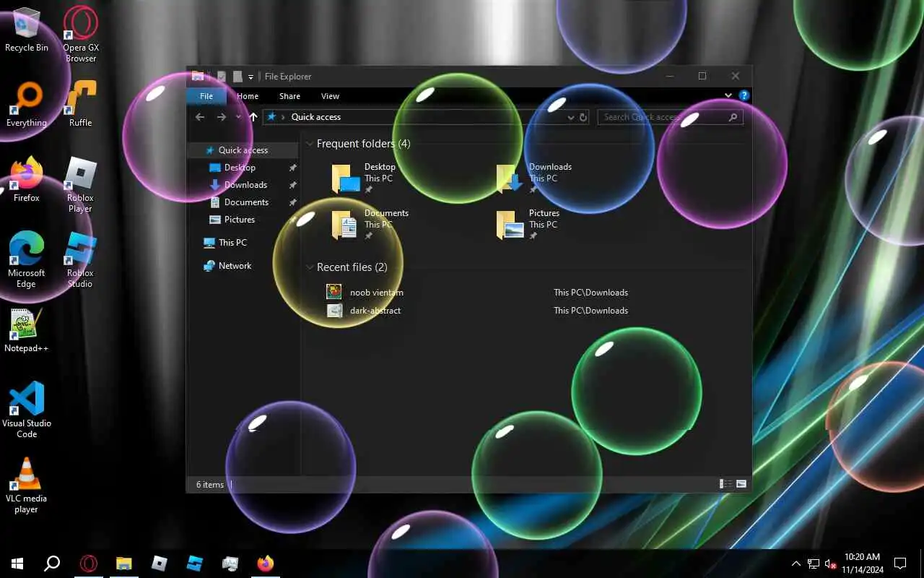Select Pictures folder in Frequent folders
The height and width of the screenshot is (578, 924).
click(529, 224)
